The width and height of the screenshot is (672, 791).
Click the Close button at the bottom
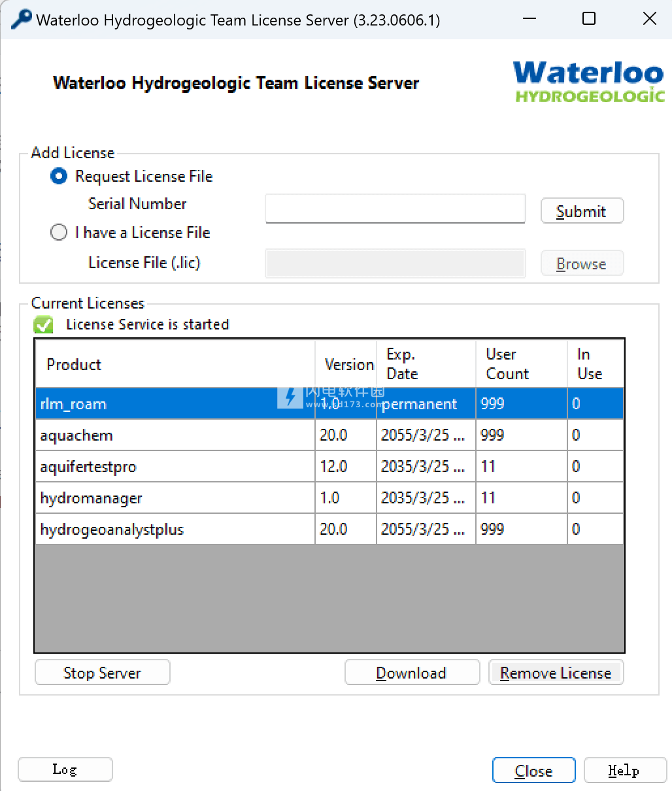[x=533, y=771]
